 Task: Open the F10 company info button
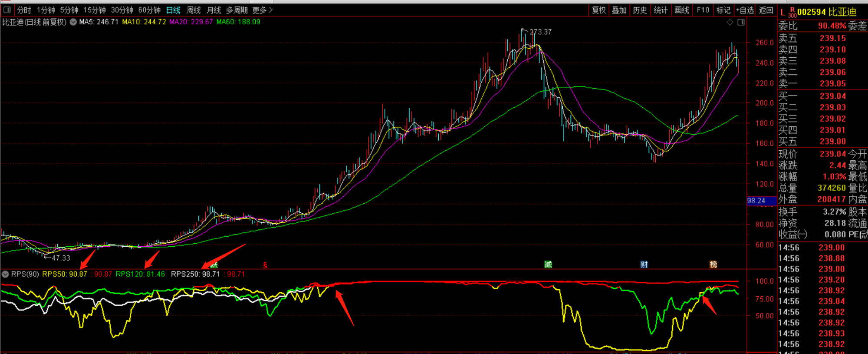[x=703, y=10]
